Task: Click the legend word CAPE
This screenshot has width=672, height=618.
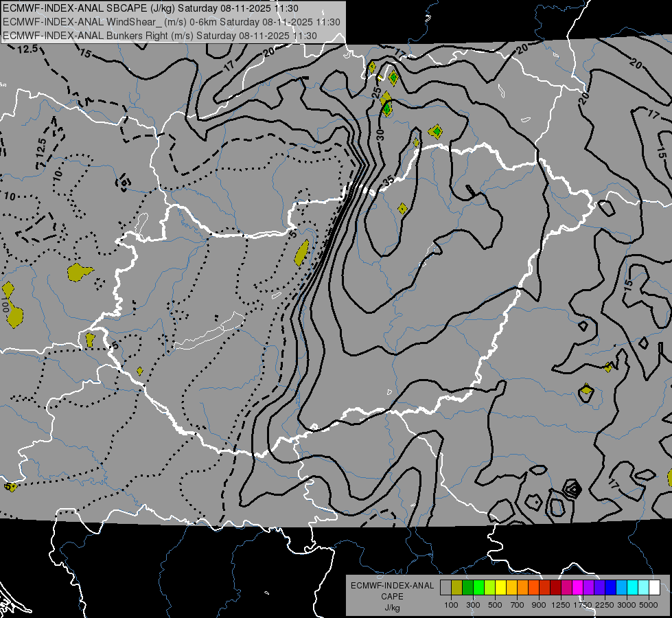Action: click(392, 597)
